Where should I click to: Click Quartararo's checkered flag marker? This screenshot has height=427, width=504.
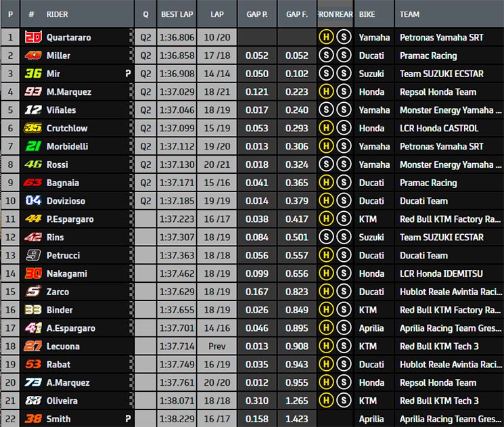click(131, 37)
